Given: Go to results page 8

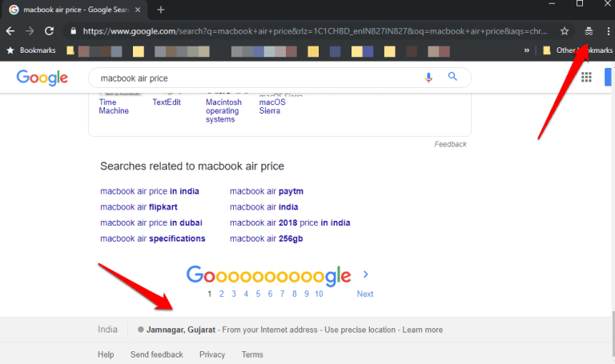Looking at the screenshot, I should [x=295, y=294].
